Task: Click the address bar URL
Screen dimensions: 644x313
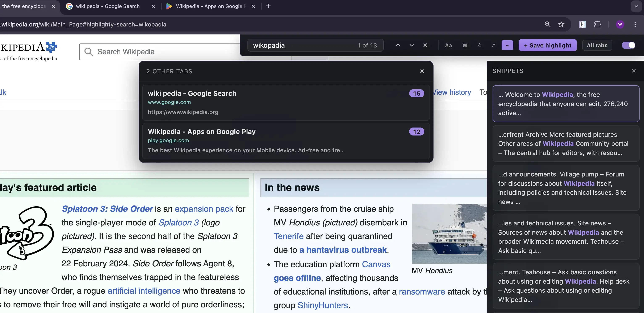Action: click(83, 24)
